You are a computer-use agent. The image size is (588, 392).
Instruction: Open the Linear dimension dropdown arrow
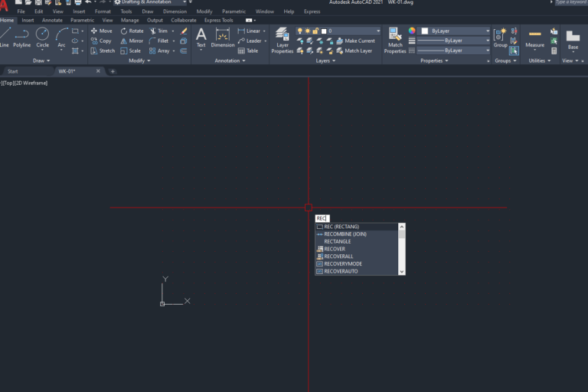pyautogui.click(x=264, y=31)
